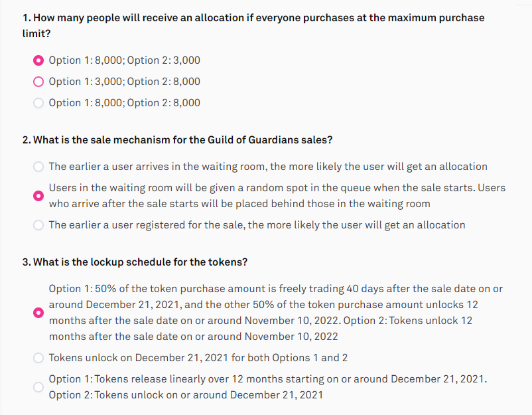Click the text 'Tokens unlock on December 21, 2021 for both Options'

pos(198,358)
